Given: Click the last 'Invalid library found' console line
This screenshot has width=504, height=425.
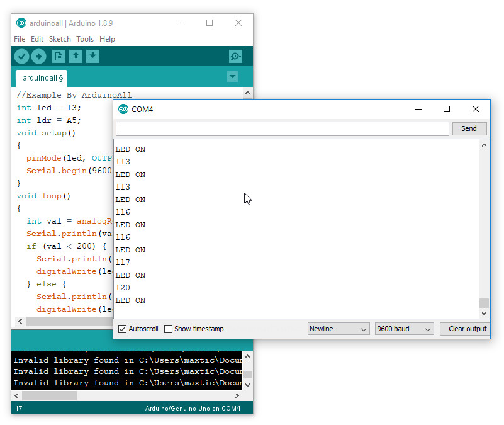Looking at the screenshot, I should pyautogui.click(x=128, y=383).
